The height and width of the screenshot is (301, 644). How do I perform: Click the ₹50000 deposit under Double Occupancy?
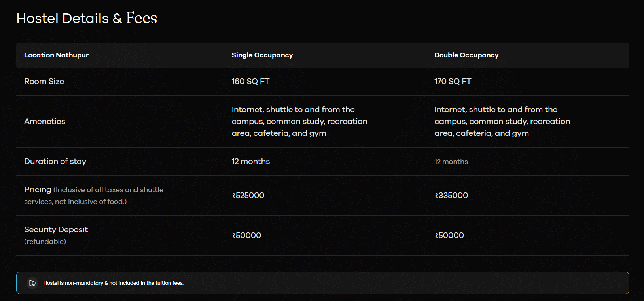449,235
